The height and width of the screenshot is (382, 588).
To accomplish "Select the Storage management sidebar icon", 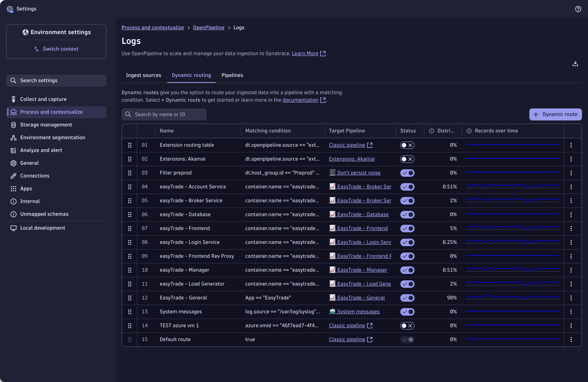I will [13, 125].
